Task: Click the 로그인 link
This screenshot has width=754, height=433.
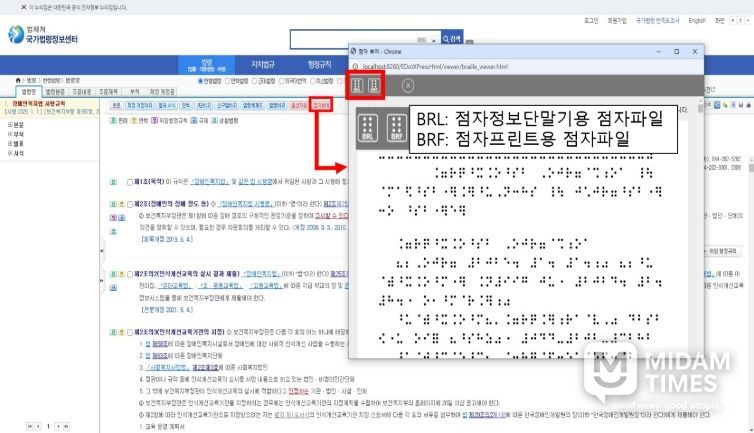Action: 591,21
